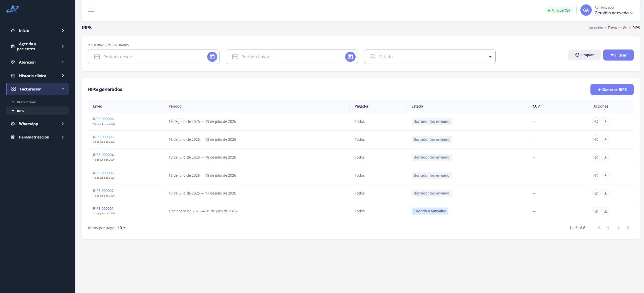This screenshot has height=293, width=644.
Task: Go to the next page arrow
Action: (619, 228)
